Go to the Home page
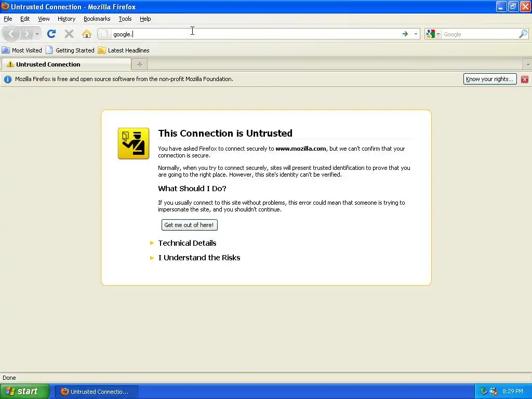Image resolution: width=532 pixels, height=399 pixels. (x=87, y=34)
